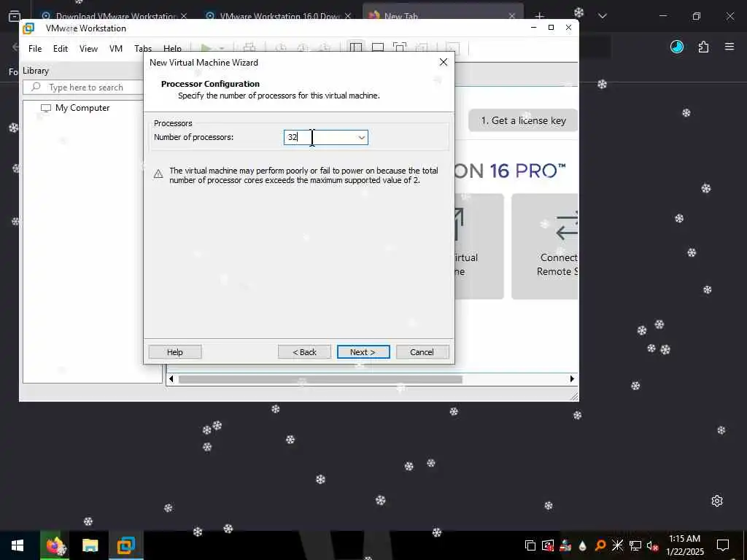
Task: Switch to VMware Workstation 16.0 Download tab
Action: point(279,16)
